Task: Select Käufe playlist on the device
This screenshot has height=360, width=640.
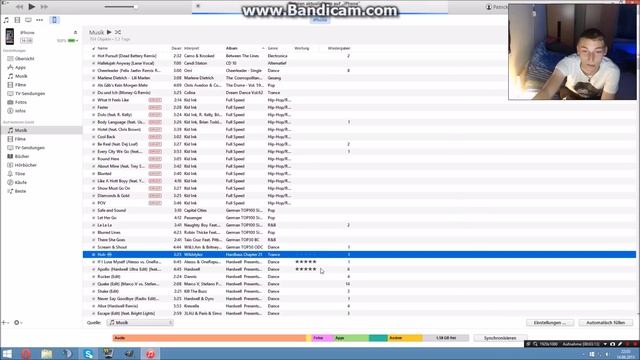Action: 21,182
